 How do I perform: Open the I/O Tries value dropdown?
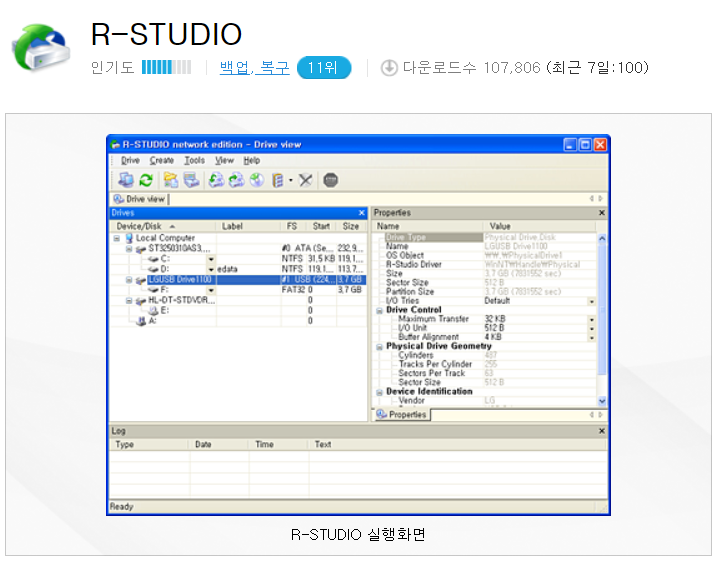(592, 301)
